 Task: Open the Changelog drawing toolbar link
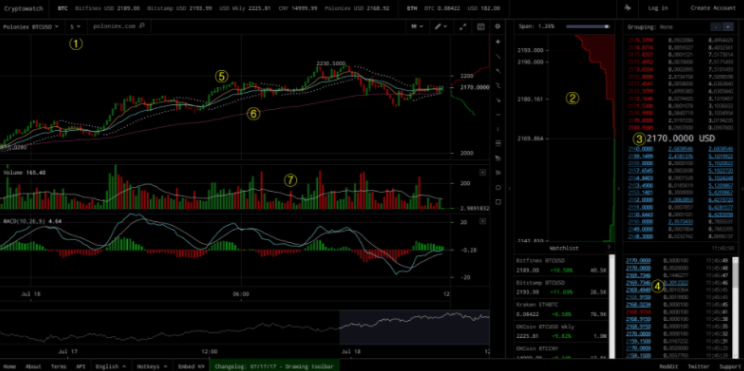click(274, 366)
